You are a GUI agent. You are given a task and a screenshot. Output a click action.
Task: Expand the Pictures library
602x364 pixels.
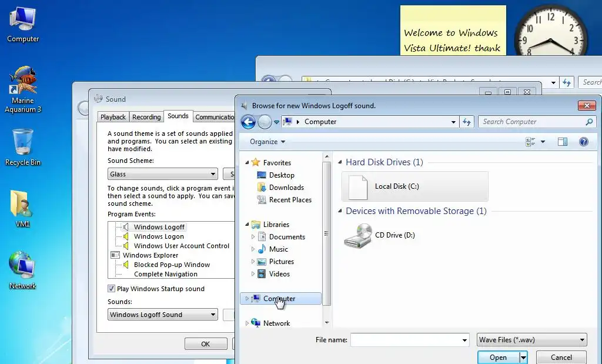tap(253, 262)
